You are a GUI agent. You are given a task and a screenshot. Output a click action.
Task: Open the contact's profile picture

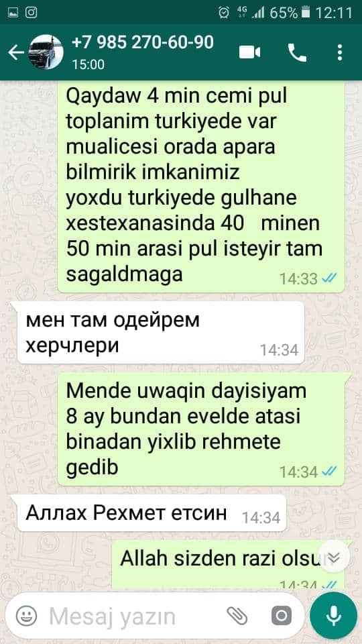click(46, 52)
